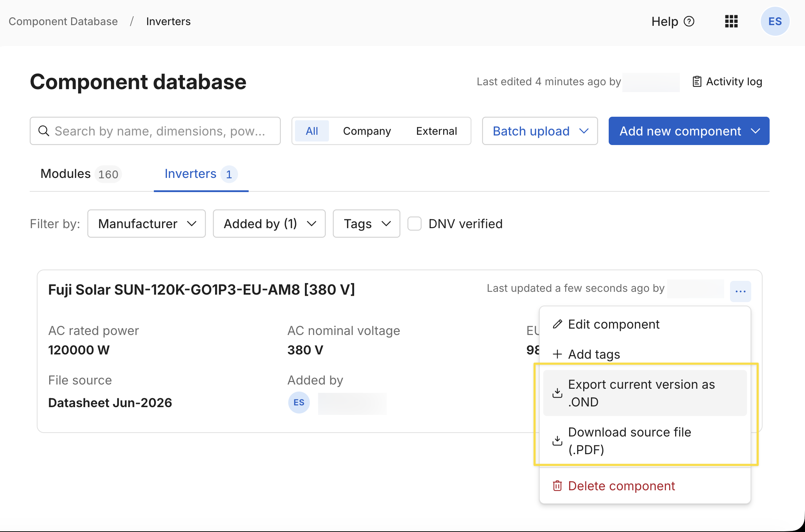
Task: Choose Delete component from the menu
Action: pos(645,486)
